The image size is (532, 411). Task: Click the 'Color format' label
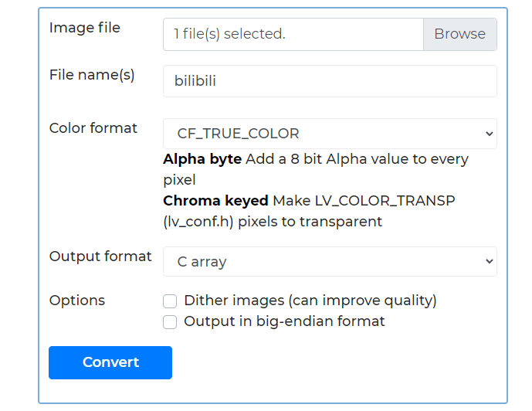pos(93,128)
